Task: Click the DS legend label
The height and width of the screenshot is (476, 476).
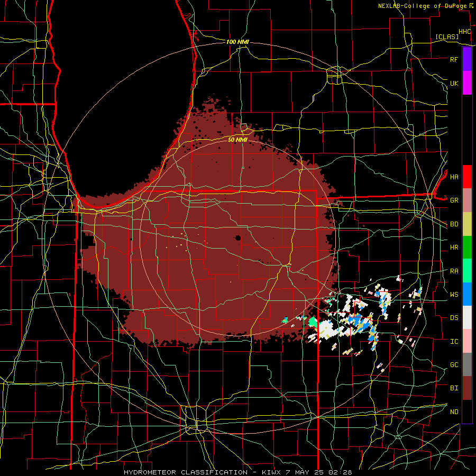Action: [x=454, y=318]
